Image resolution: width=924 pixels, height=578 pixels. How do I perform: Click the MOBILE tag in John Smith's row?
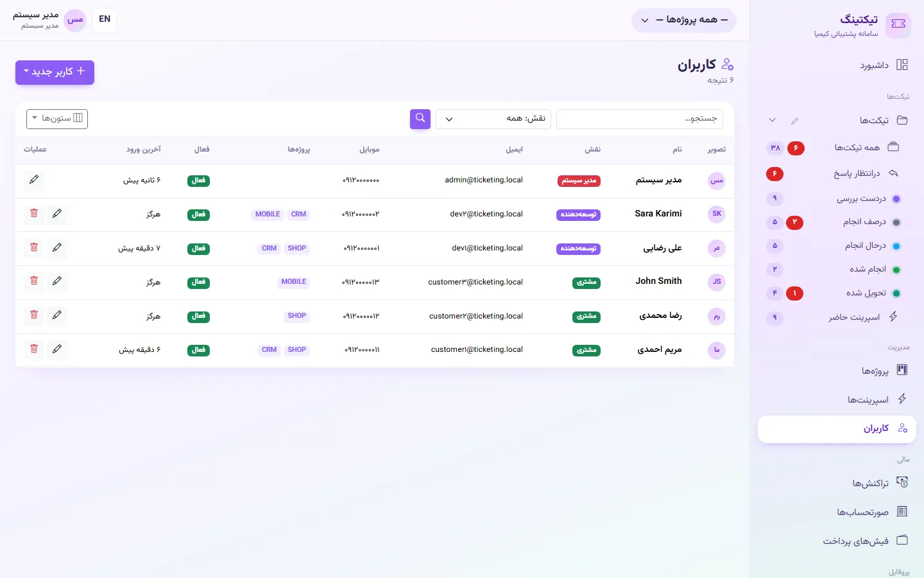pyautogui.click(x=294, y=282)
